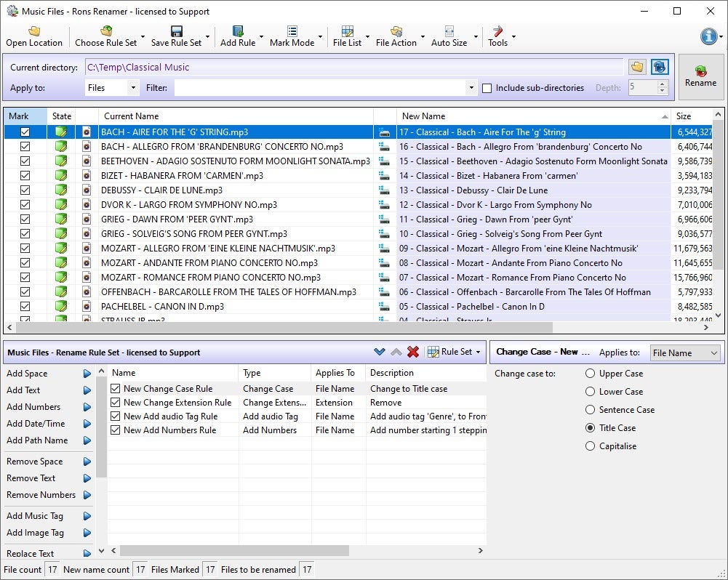Move the selected rule down with the blue chevron
Viewport: 728px width, 580px height.
pyautogui.click(x=379, y=351)
